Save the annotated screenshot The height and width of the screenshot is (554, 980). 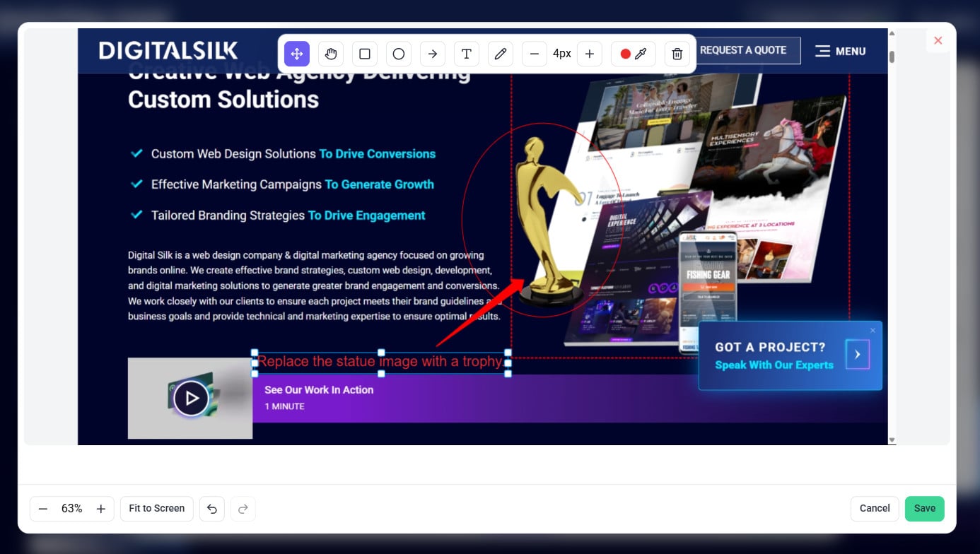coord(924,509)
